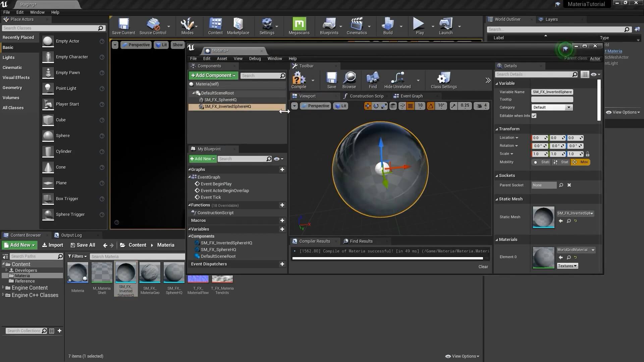Click the Launch toolbar icon
The height and width of the screenshot is (362, 644).
tap(445, 26)
